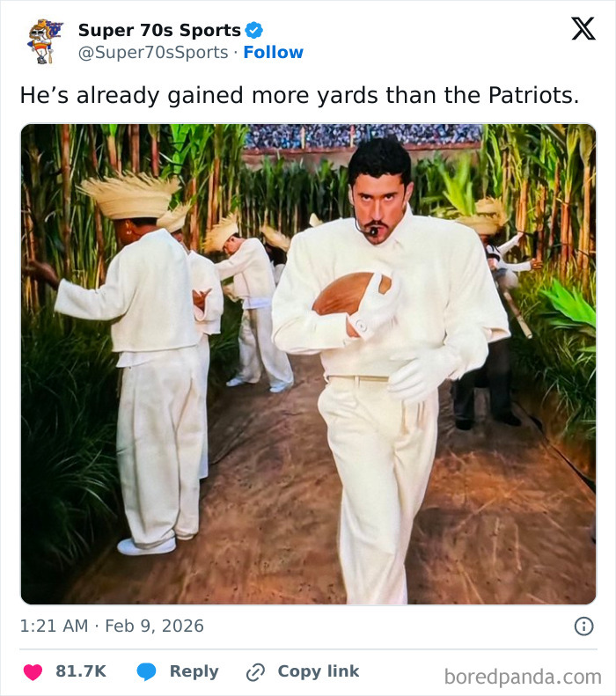Image resolution: width=616 pixels, height=696 pixels.
Task: Click the blue reply speech bubble icon
Action: [147, 672]
